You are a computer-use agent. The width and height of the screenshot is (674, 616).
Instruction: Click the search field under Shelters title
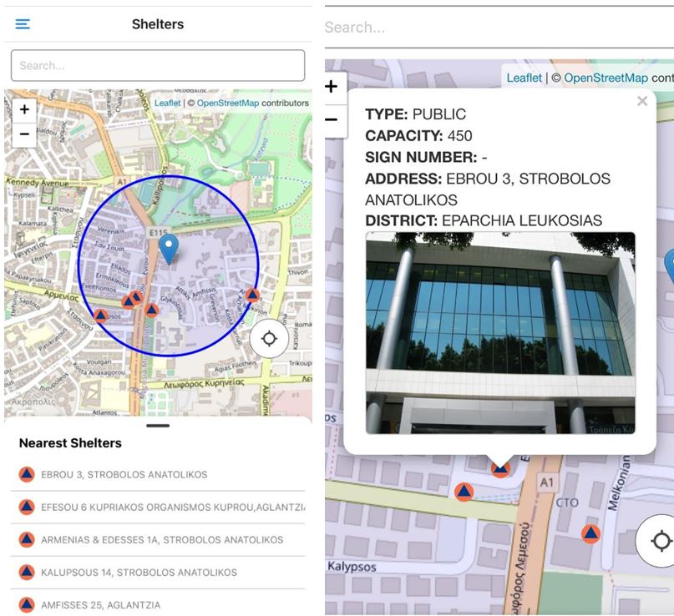(158, 65)
